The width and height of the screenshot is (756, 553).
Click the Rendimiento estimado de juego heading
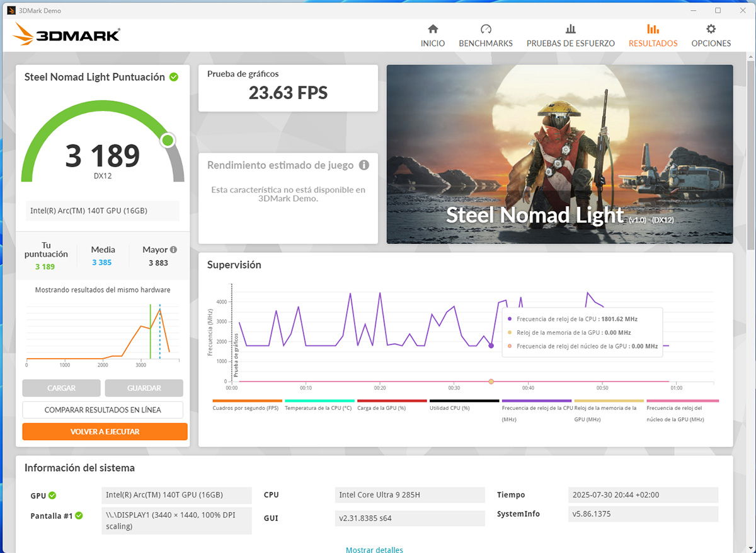tap(280, 165)
